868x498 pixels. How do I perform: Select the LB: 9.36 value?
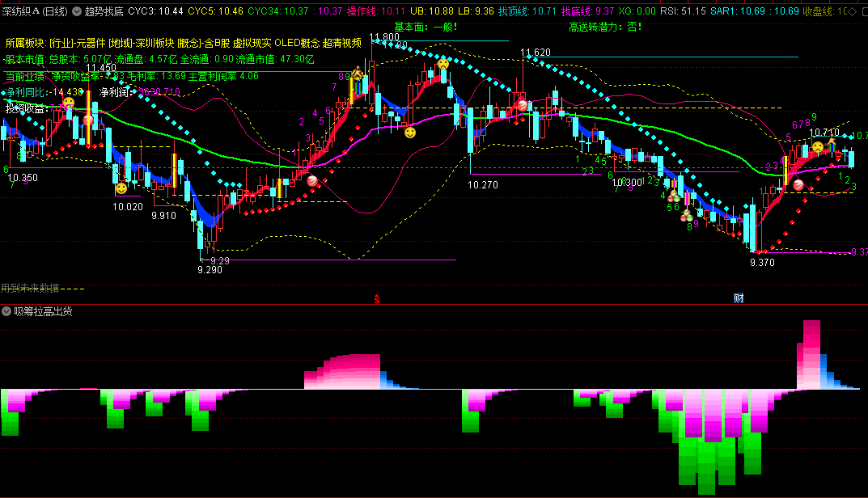476,11
